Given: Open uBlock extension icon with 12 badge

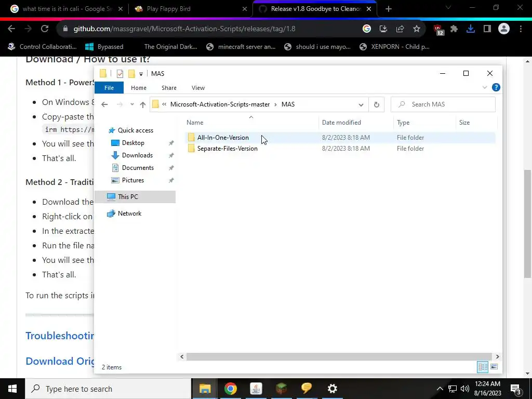Looking at the screenshot, I should pos(438,30).
